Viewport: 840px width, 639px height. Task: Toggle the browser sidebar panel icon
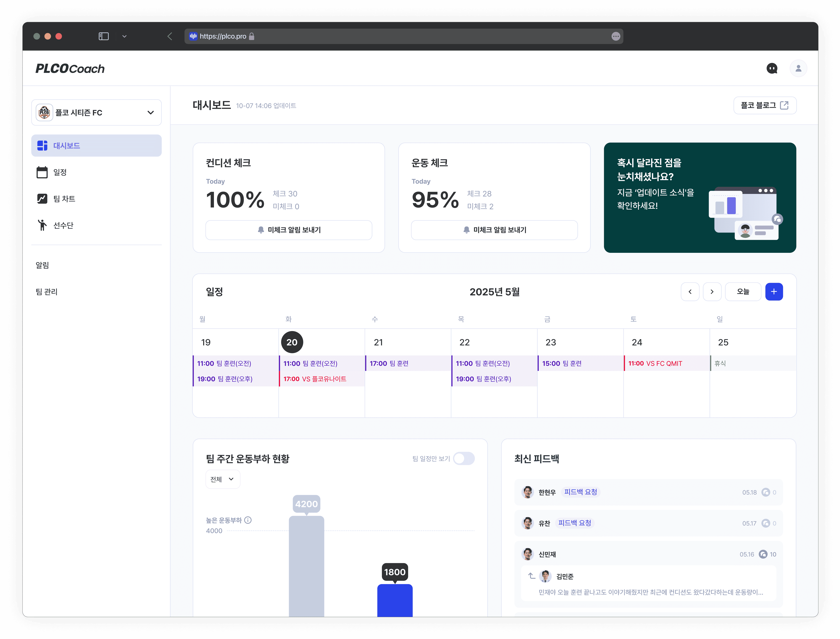click(x=104, y=36)
